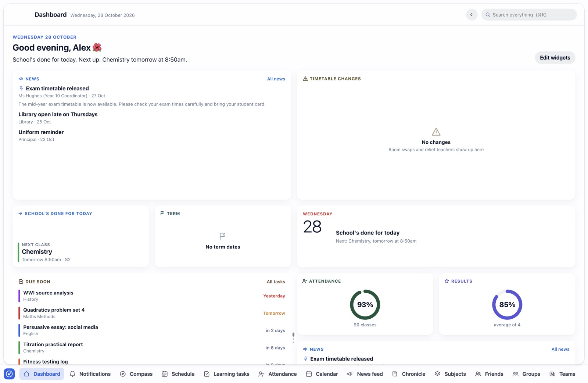Viewport: 588px width, 383px height.
Task: Open Groups in bottom bar
Action: pos(526,374)
